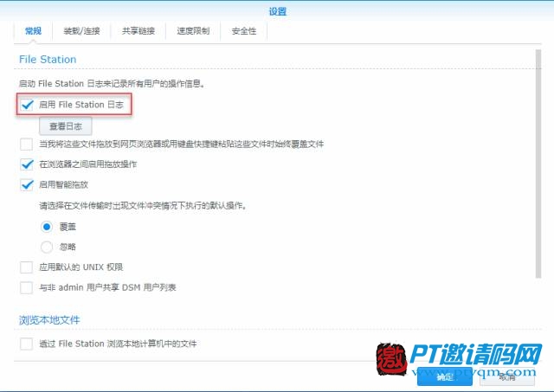
Task: Select the 忽略 radio option
Action: click(47, 247)
